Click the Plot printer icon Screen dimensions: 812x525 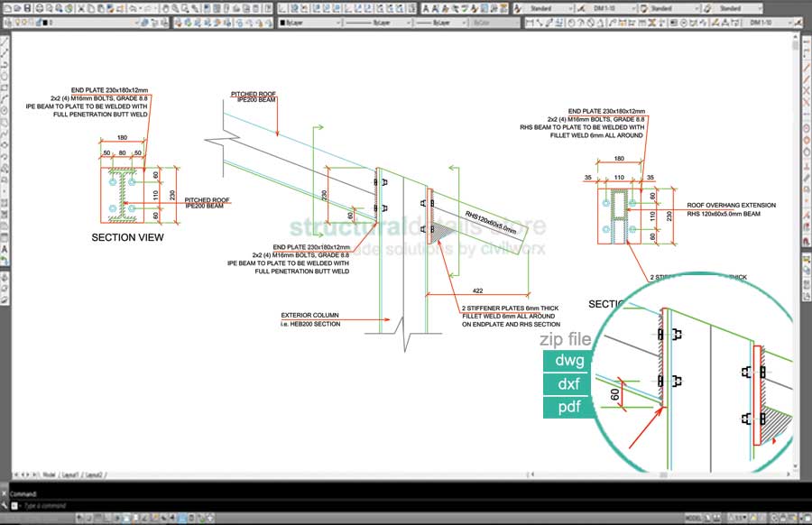[40, 8]
